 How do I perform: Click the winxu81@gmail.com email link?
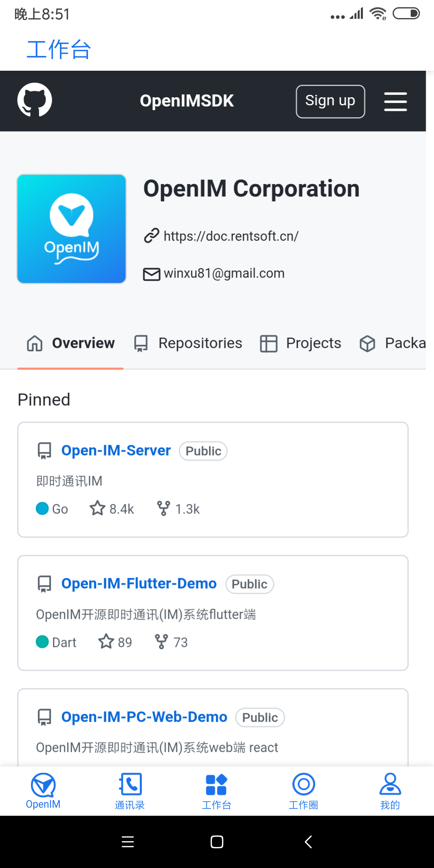coord(224,273)
